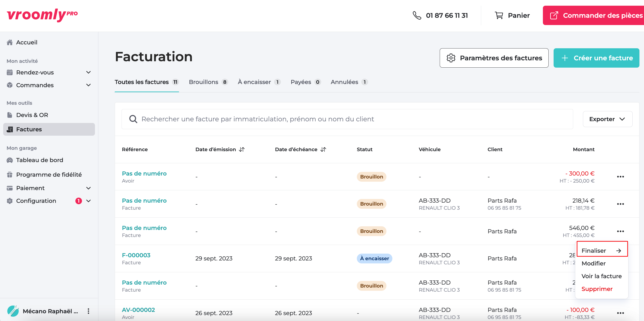Image resolution: width=644 pixels, height=321 pixels.
Task: Click the Rendez-vous calendar icon
Action: (10, 72)
